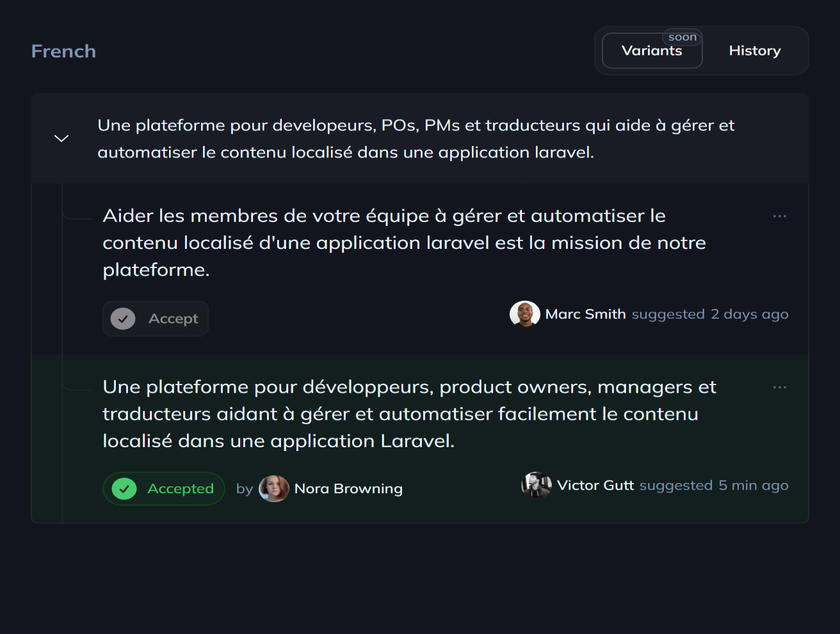This screenshot has width=840, height=634.
Task: Open three-dot menu for Victor Gutt's suggestion
Action: point(779,388)
